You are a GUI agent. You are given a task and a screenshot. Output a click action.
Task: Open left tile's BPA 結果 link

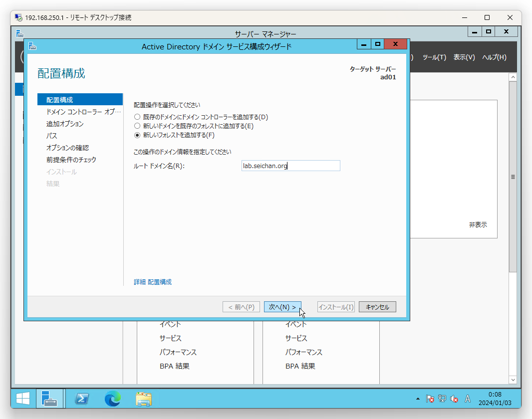tap(175, 366)
